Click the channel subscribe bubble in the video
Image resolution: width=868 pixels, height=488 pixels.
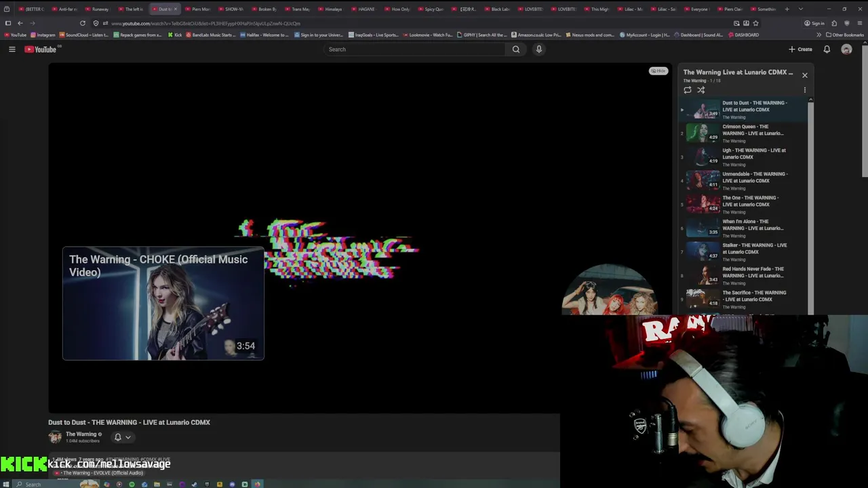(x=608, y=290)
